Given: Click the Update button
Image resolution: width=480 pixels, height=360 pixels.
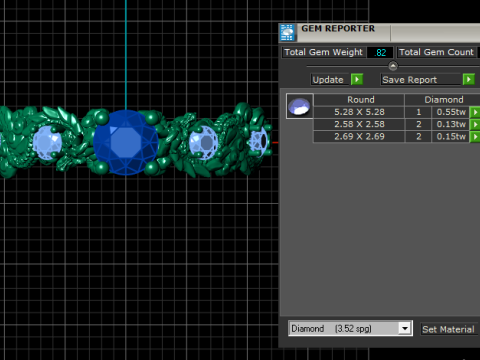Looking at the screenshot, I should tap(330, 80).
